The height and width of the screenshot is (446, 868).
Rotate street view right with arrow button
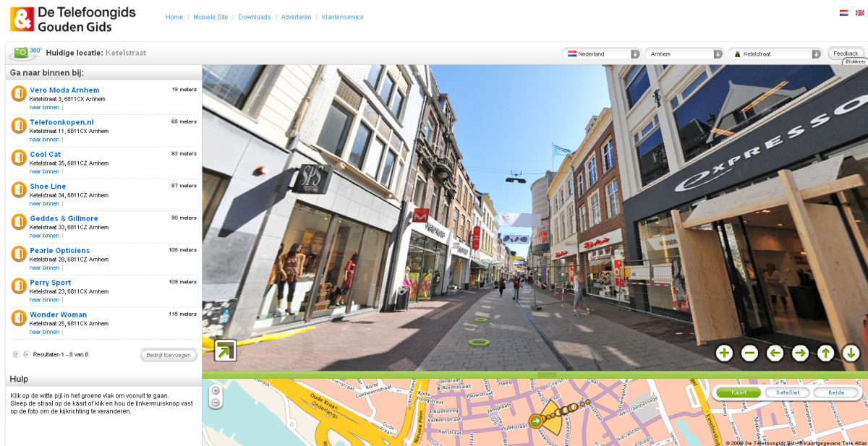(800, 353)
